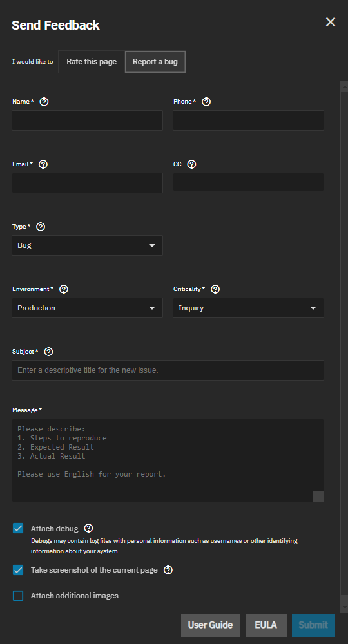The width and height of the screenshot is (348, 644).
Task: Switch to Rate this page option
Action: [92, 62]
